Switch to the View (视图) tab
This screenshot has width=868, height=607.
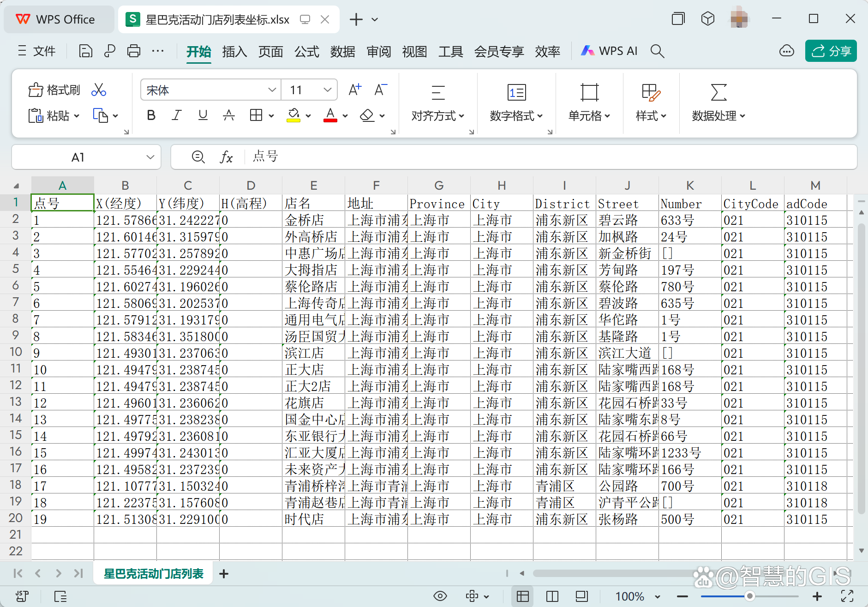415,51
